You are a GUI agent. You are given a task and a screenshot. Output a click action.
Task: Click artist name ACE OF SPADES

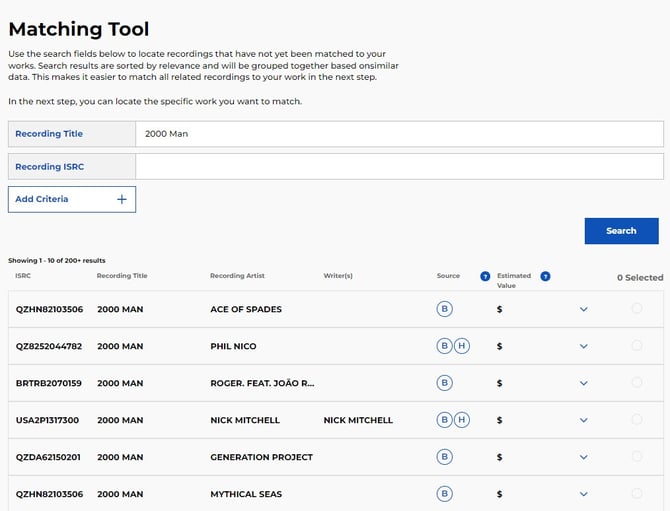(246, 309)
